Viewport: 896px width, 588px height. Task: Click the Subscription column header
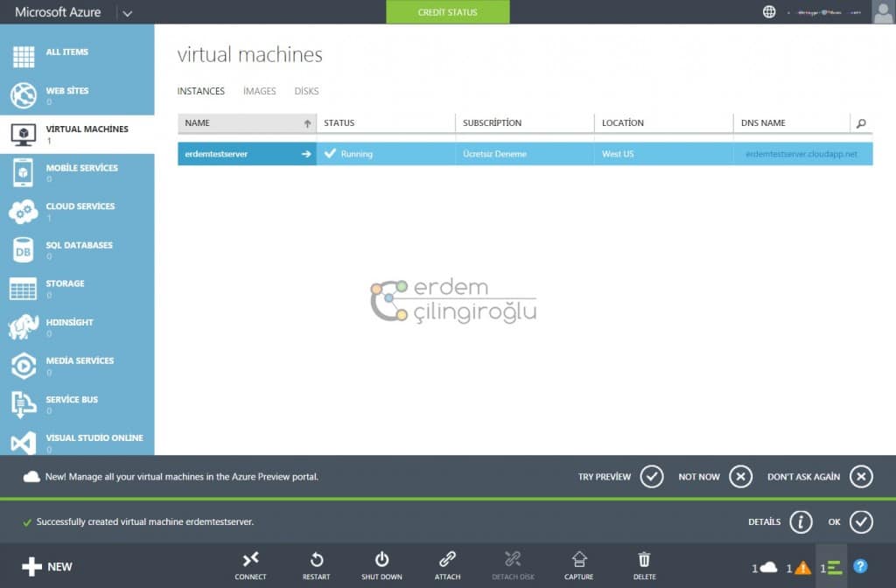[x=525, y=122]
